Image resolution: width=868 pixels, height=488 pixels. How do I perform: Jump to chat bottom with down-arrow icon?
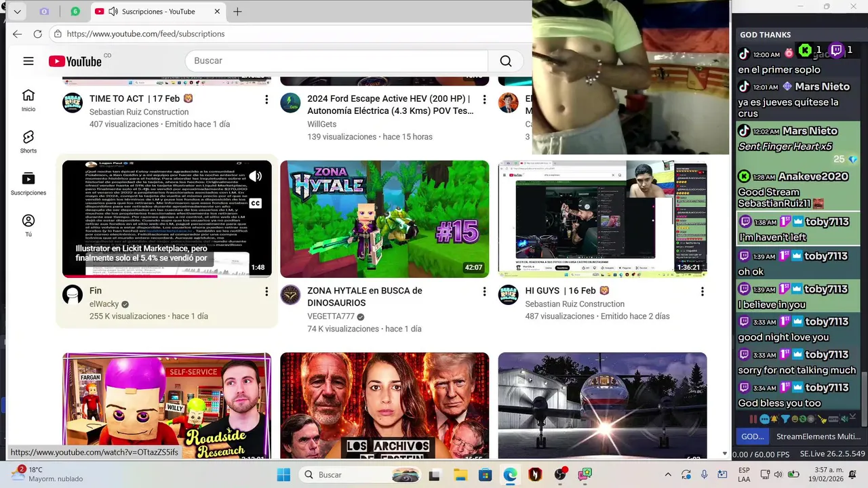(853, 416)
